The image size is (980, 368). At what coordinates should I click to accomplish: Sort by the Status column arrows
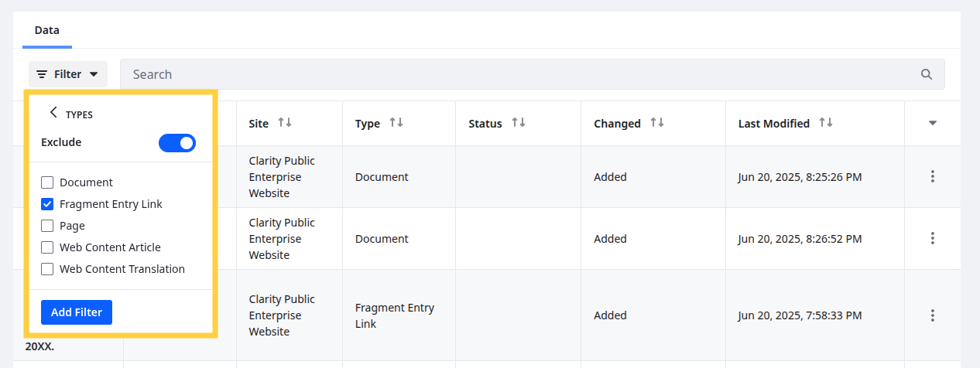519,123
